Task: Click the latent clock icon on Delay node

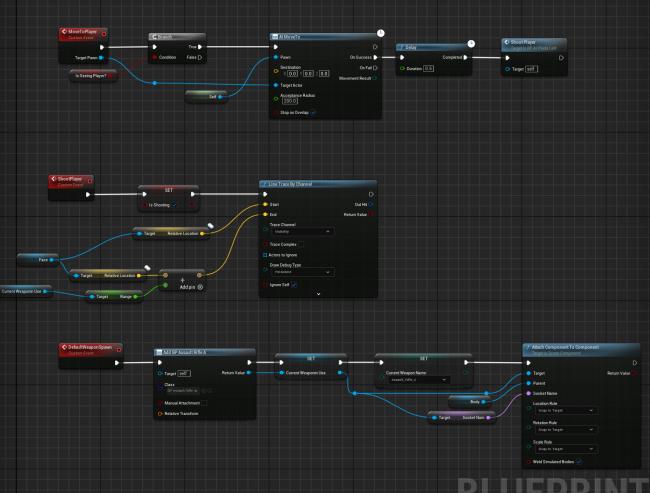Action: click(471, 44)
